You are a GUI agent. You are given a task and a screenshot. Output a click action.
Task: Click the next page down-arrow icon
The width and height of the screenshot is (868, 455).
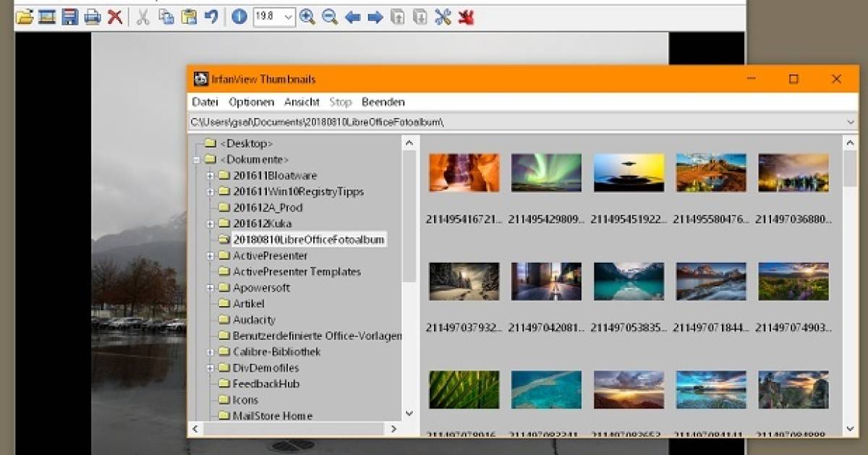tap(420, 17)
